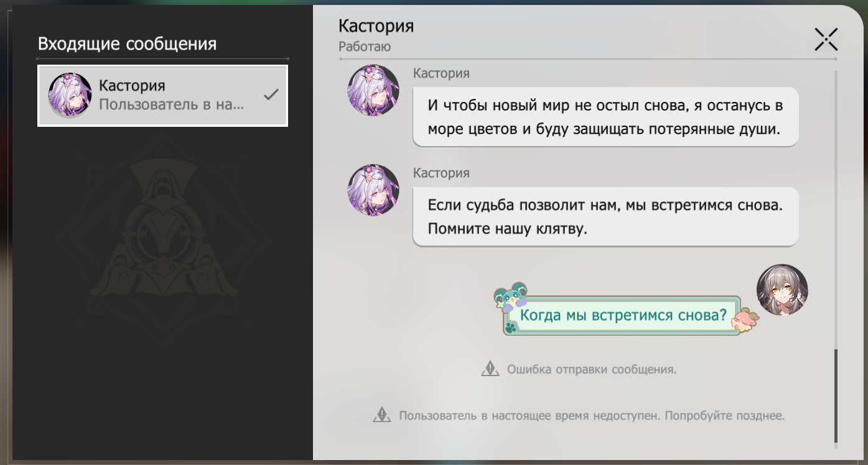Select the reply bubble 'Когда мы встретимся снова?'
Viewport: 868px width, 465px height.
click(623, 315)
